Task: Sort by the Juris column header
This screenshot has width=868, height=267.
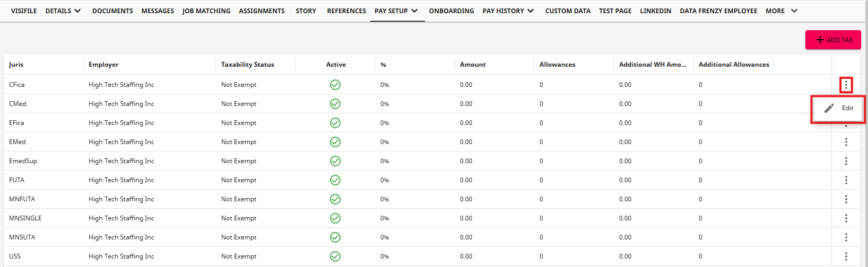Action: [x=16, y=65]
